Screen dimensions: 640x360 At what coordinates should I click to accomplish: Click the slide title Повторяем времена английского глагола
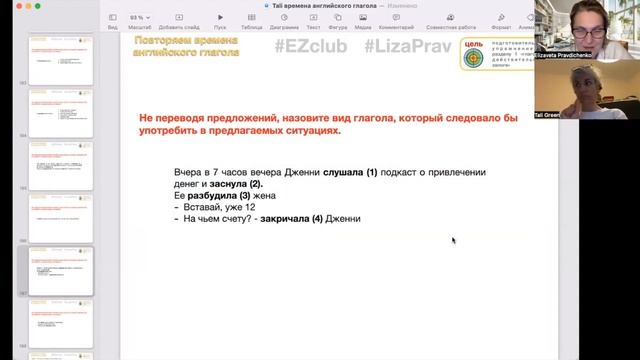click(186, 46)
